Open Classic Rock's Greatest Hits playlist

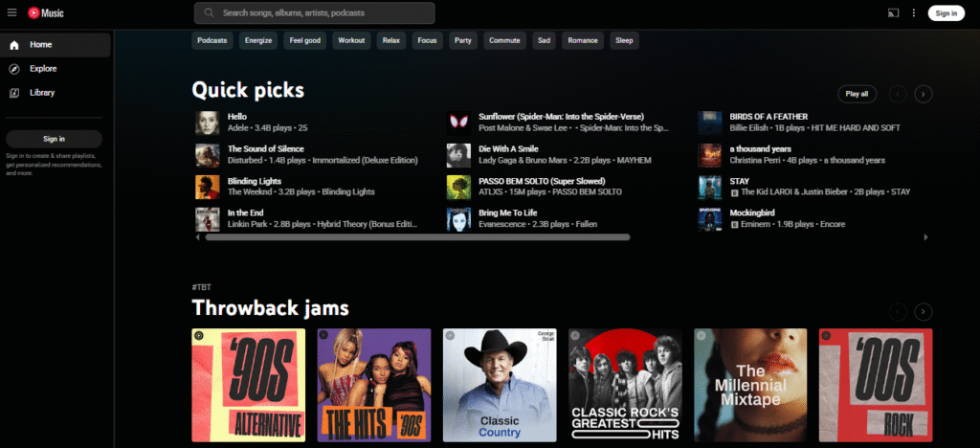pos(625,385)
